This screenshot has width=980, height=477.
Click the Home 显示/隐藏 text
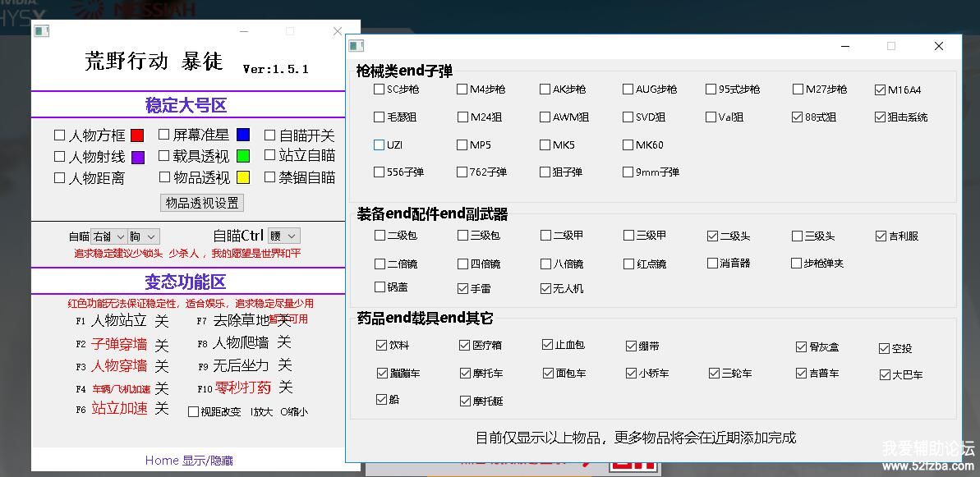189,461
